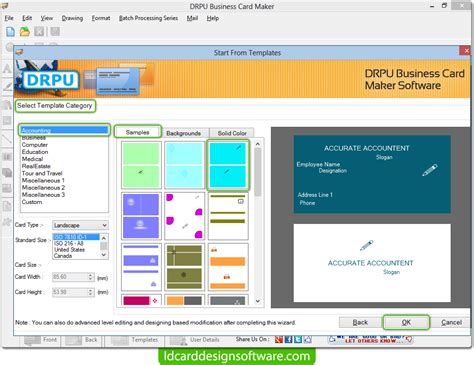This screenshot has height=365, width=474.
Task: Open the View menu
Action: [47, 18]
